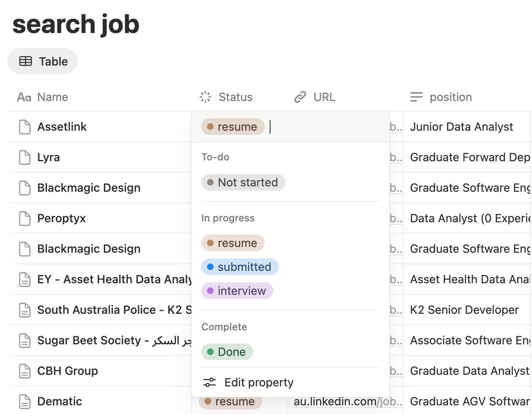Switch to the Table view tab
This screenshot has height=414, width=532.
(43, 61)
